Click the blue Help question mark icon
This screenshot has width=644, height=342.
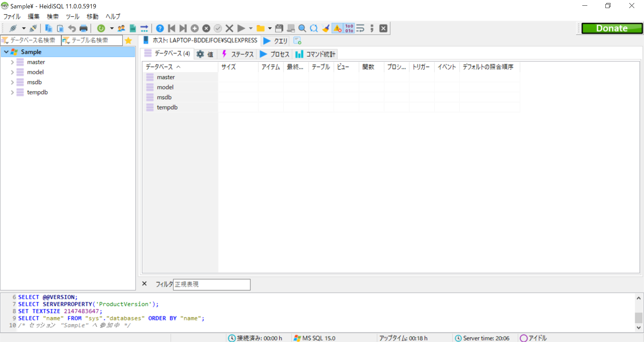[160, 28]
